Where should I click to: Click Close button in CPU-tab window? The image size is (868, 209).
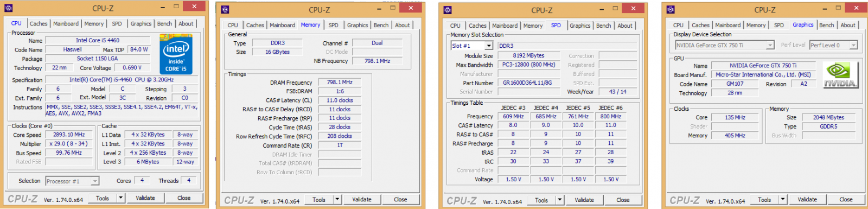tap(184, 198)
